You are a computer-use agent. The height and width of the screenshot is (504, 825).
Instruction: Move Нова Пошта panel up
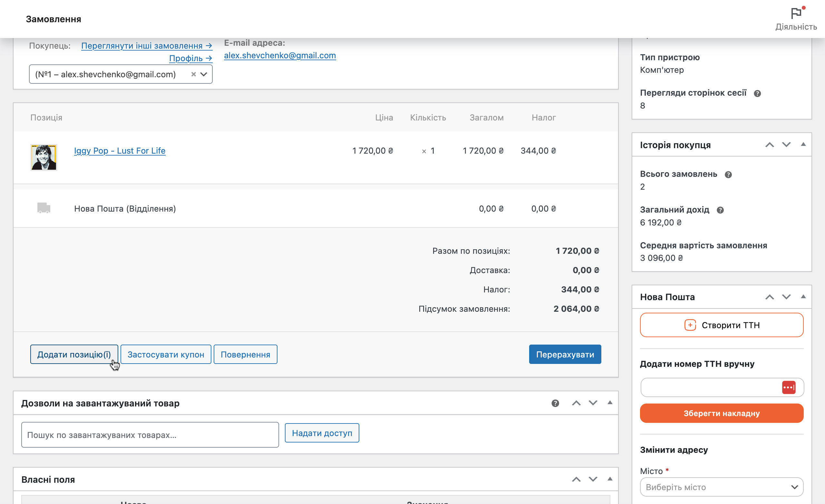(x=770, y=297)
